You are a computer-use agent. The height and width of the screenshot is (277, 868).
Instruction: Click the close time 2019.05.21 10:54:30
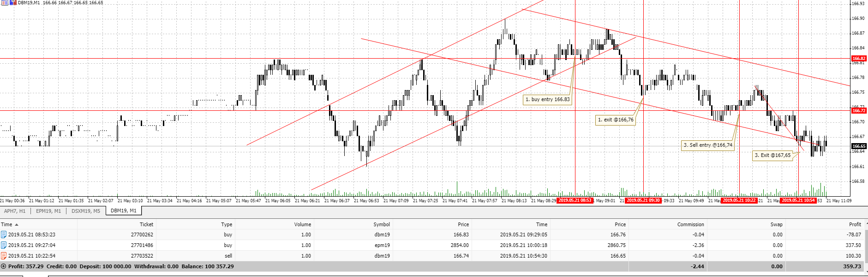(524, 256)
